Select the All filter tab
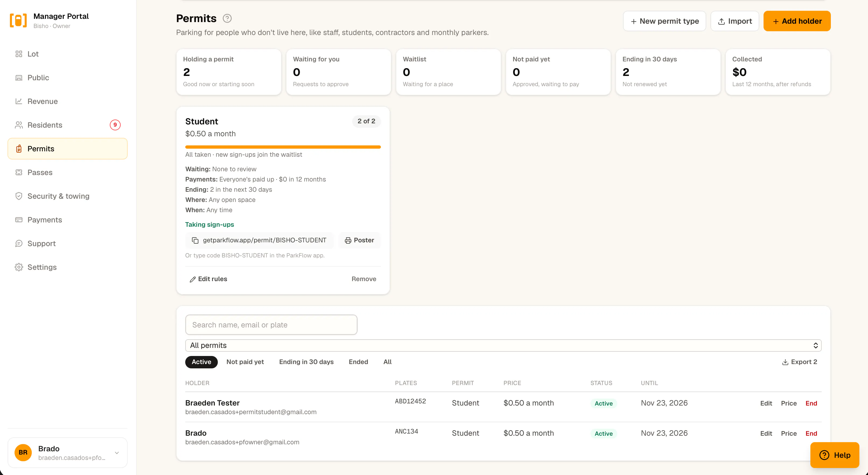Image resolution: width=868 pixels, height=475 pixels. pos(387,362)
